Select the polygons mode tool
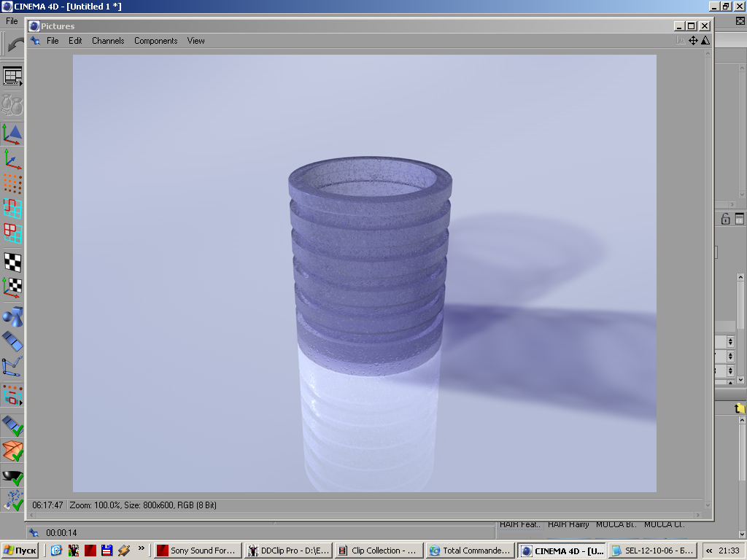 (x=12, y=233)
